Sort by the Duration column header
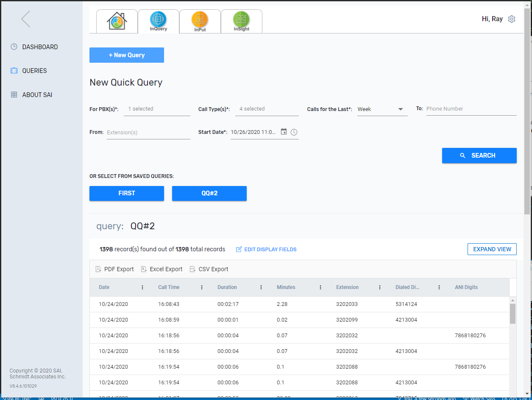This screenshot has width=532, height=400. click(227, 287)
